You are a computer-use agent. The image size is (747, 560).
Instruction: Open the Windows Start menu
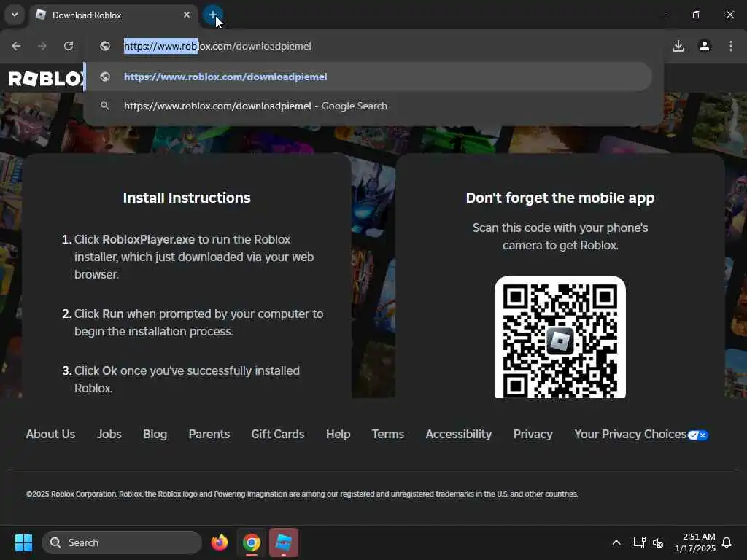tap(23, 542)
